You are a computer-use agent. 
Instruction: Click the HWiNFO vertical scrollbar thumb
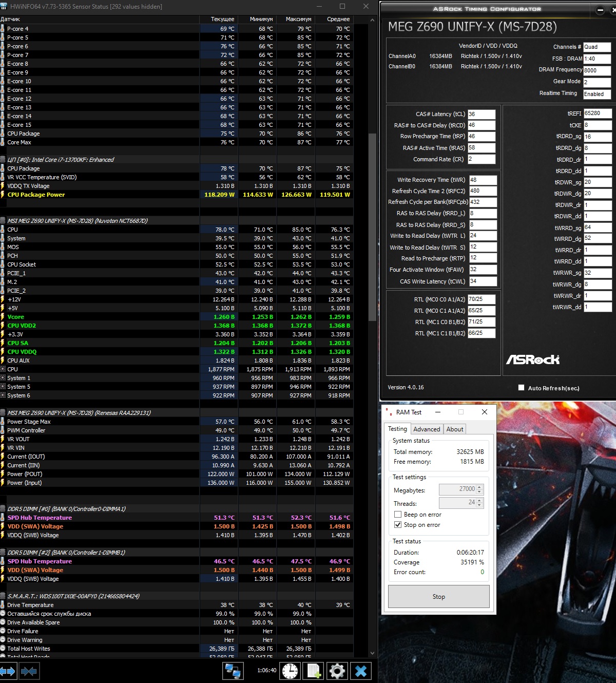(x=373, y=226)
